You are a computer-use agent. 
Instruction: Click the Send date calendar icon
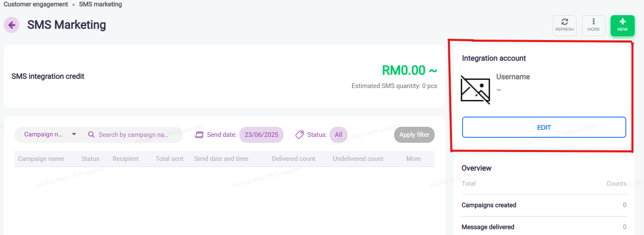point(200,135)
